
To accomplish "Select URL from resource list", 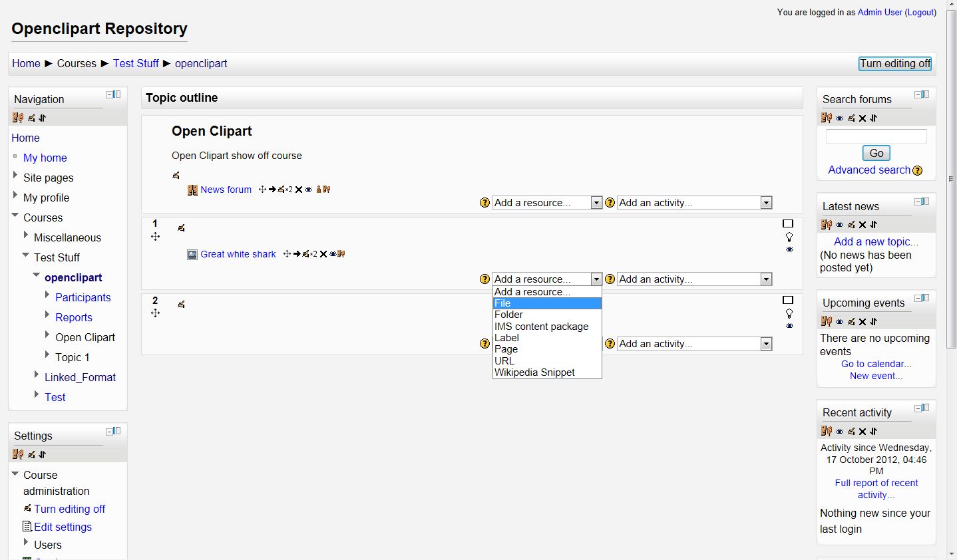I will coord(547,361).
